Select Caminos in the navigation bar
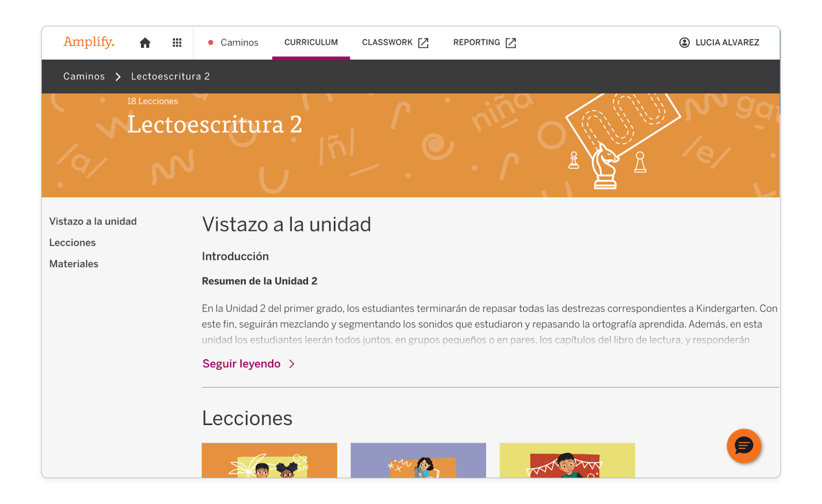 [239, 43]
